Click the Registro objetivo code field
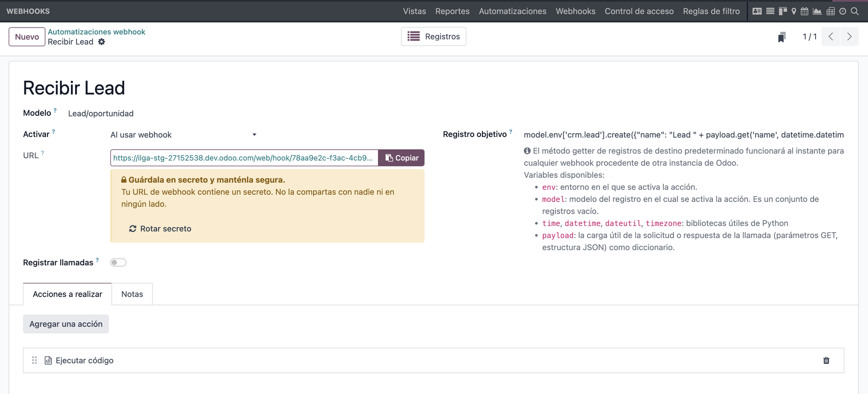 pyautogui.click(x=683, y=135)
